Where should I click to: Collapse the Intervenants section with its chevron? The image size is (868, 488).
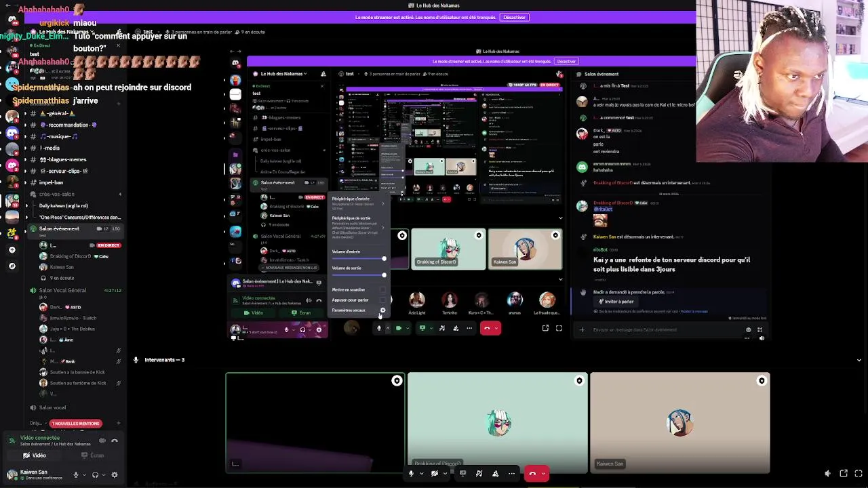[x=859, y=360]
